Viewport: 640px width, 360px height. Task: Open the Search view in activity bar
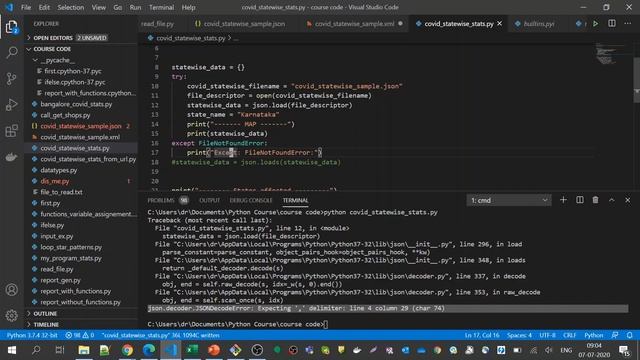click(x=12, y=52)
